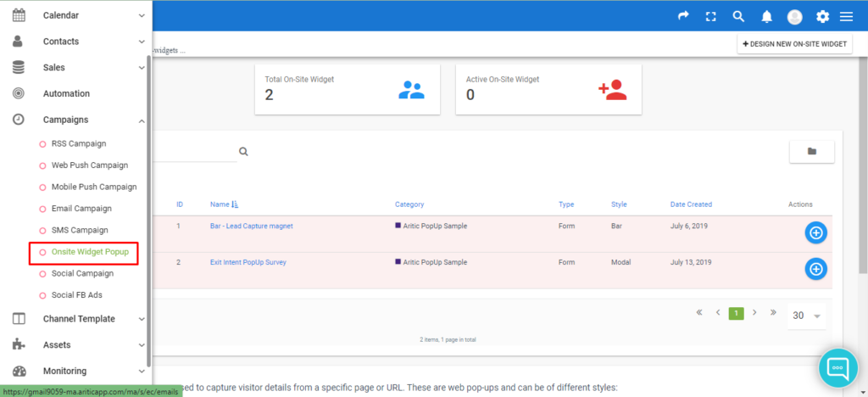This screenshot has width=868, height=397.
Task: Click Design New On-Site Widget button
Action: tap(794, 44)
